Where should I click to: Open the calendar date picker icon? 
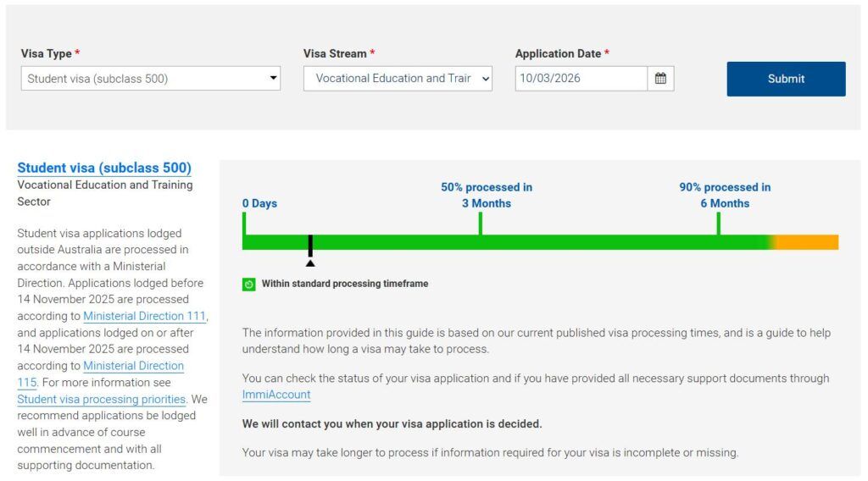(x=660, y=79)
